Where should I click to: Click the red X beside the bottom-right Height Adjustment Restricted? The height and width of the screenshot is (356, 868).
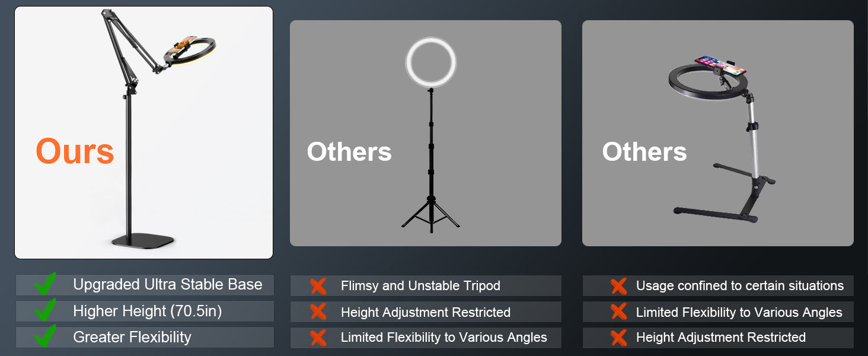pyautogui.click(x=618, y=338)
